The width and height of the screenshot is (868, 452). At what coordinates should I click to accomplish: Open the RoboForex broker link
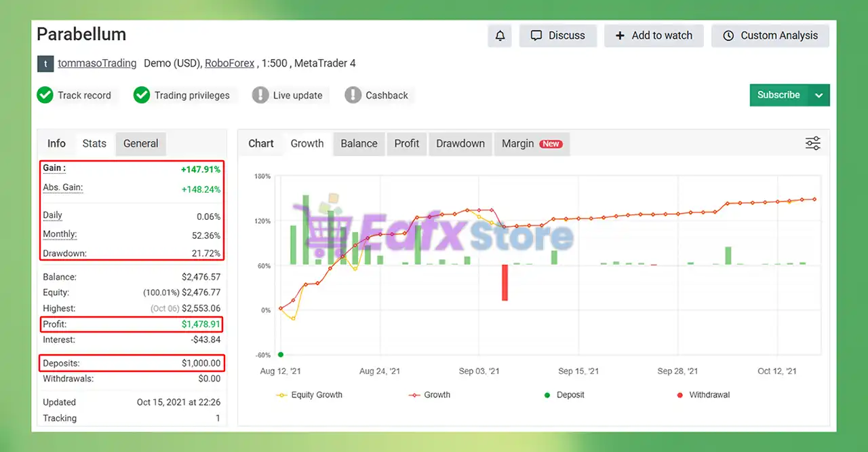pos(229,63)
